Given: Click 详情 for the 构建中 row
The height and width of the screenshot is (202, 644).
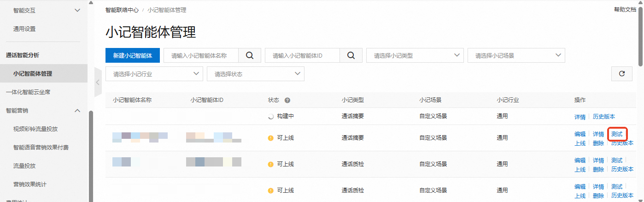Looking at the screenshot, I should click(x=580, y=117).
